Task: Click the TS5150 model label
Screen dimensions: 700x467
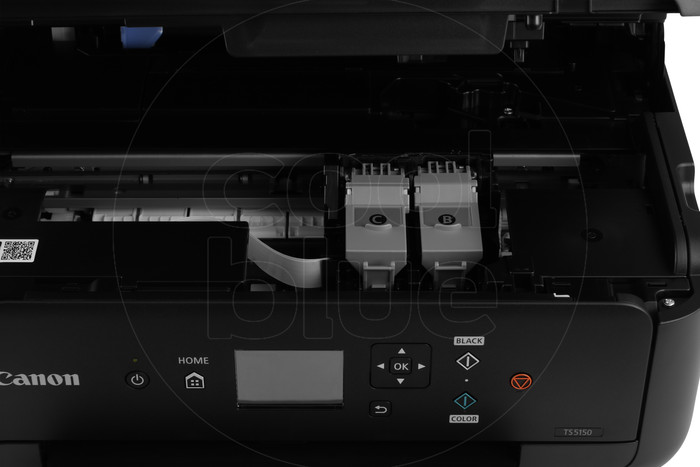Action: point(578,432)
